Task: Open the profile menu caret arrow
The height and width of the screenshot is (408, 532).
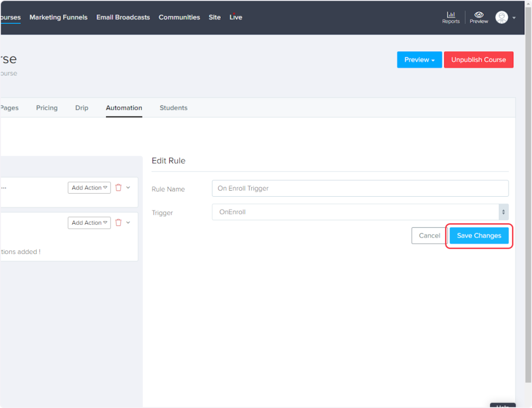Action: [x=514, y=18]
